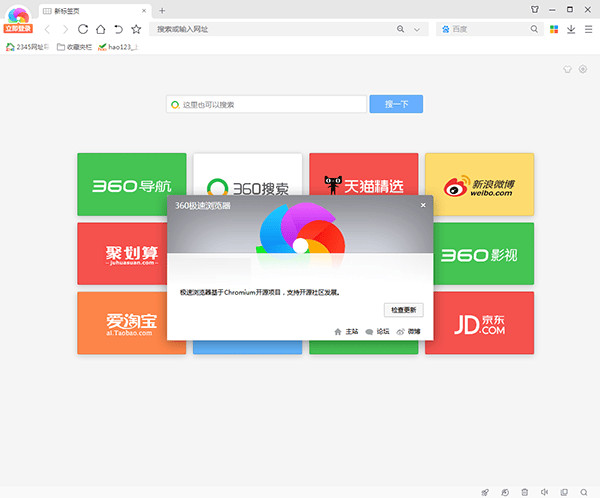This screenshot has height=498, width=600.
Task: Open the colorful apps grid icon
Action: [554, 29]
